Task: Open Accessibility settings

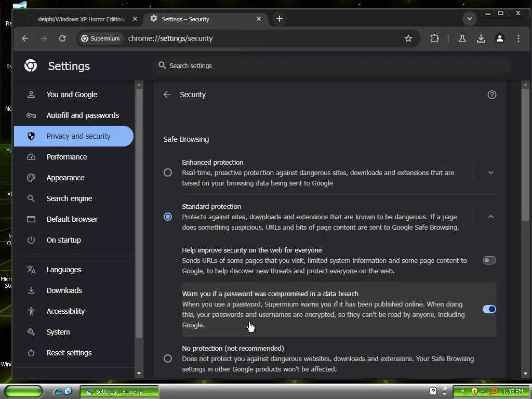Action: 74,312
